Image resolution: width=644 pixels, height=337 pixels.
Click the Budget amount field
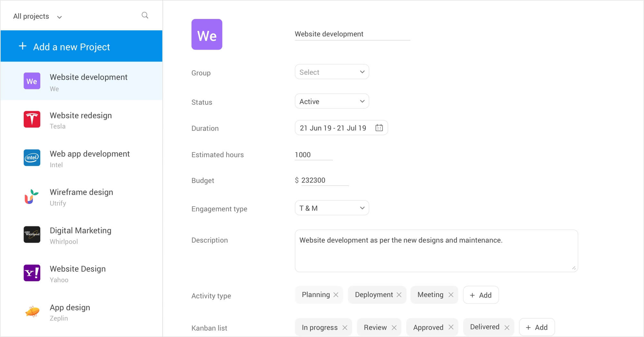[x=325, y=180]
